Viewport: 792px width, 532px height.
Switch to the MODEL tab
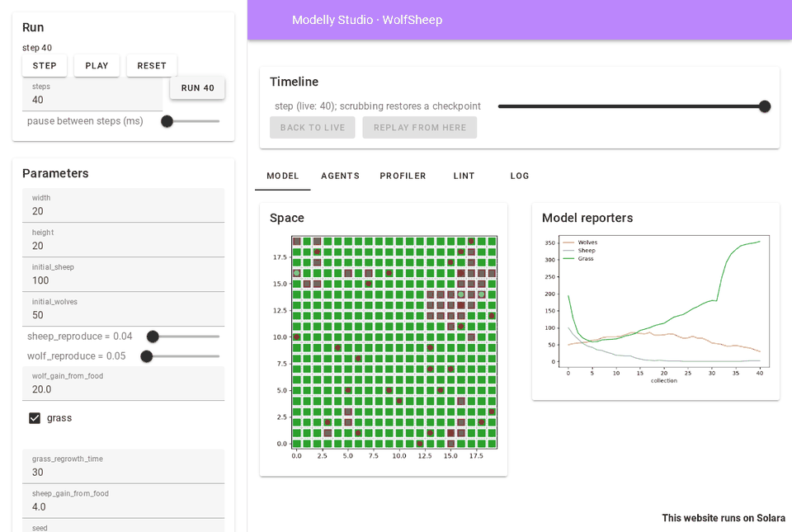pyautogui.click(x=283, y=176)
